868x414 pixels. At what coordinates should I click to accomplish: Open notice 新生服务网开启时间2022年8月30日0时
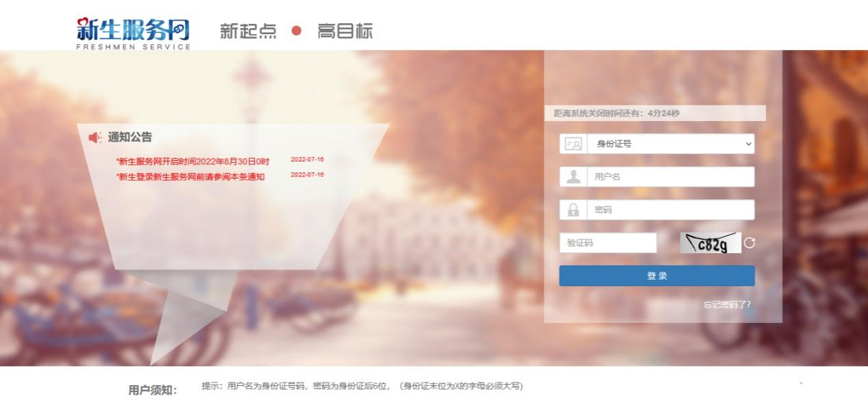[194, 161]
